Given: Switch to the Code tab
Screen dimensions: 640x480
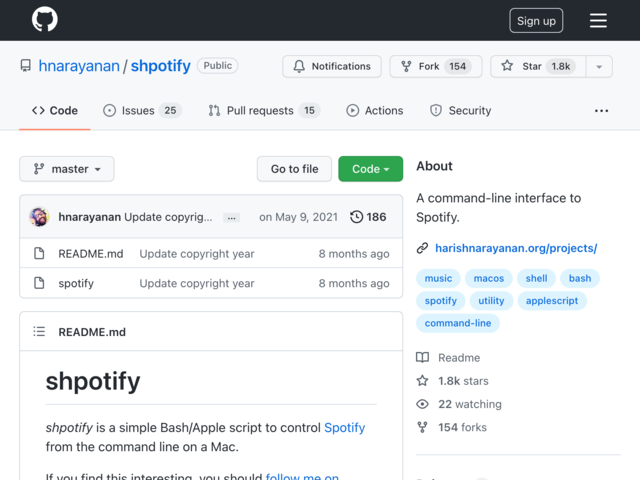Looking at the screenshot, I should pyautogui.click(x=55, y=111).
